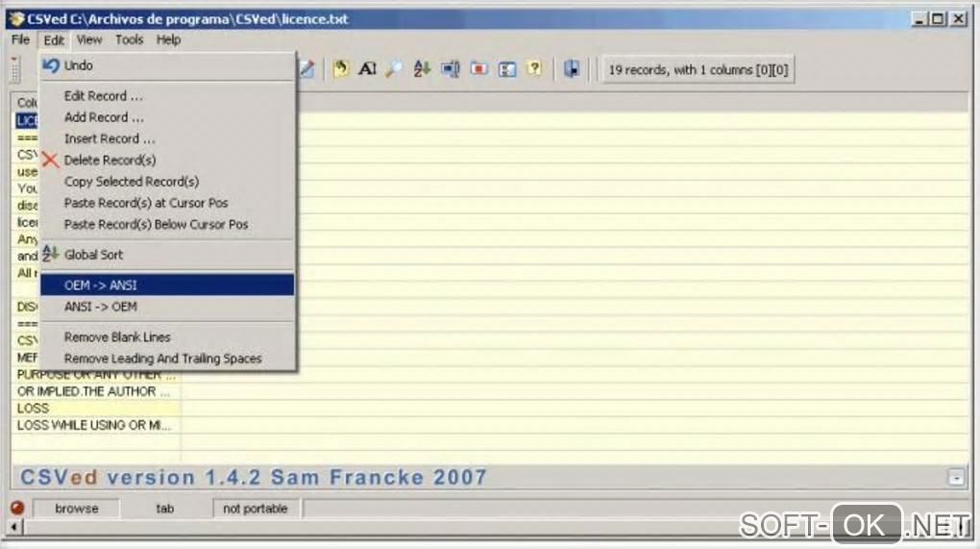The height and width of the screenshot is (549, 980).
Task: Click the CSVed application icon in title bar
Action: click(x=16, y=19)
